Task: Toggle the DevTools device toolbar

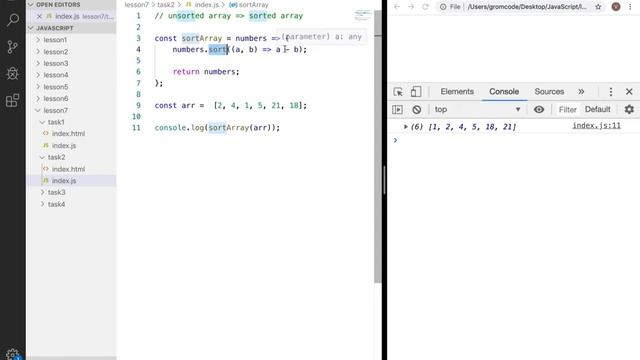Action: coord(416,91)
